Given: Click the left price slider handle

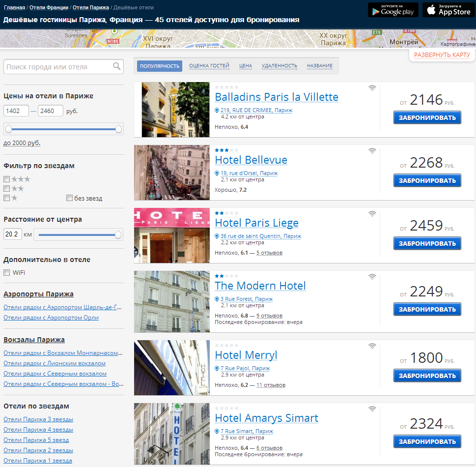Looking at the screenshot, I should pos(8,129).
